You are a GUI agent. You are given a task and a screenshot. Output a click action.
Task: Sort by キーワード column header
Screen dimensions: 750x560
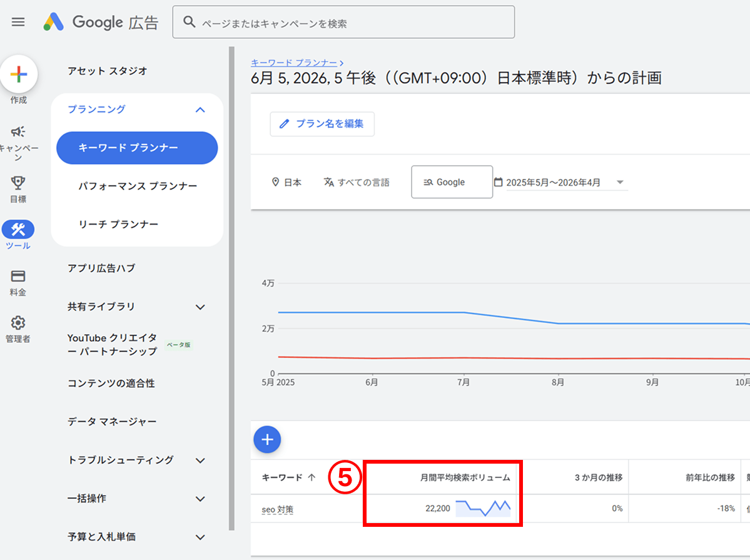282,477
